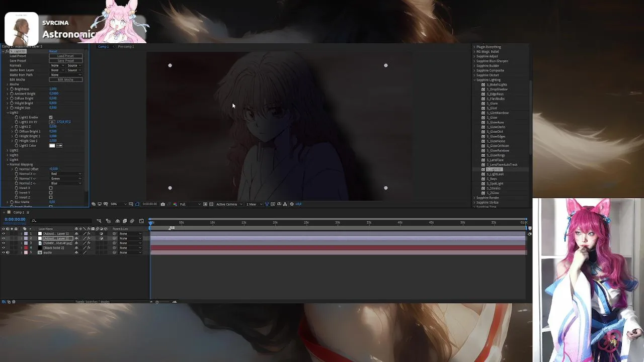
Task: Toggle the transparency grid icon in viewer
Action: [x=211, y=204]
